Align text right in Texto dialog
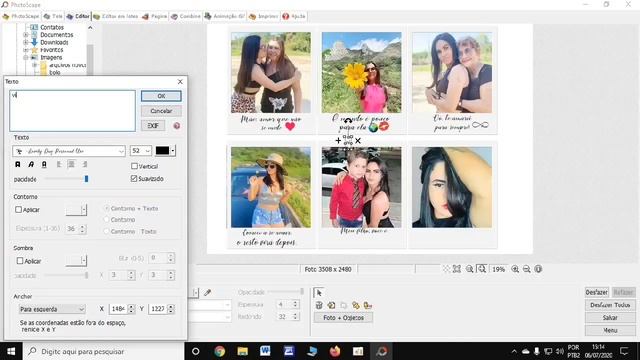The height and width of the screenshot is (360, 640). pyautogui.click(x=84, y=164)
